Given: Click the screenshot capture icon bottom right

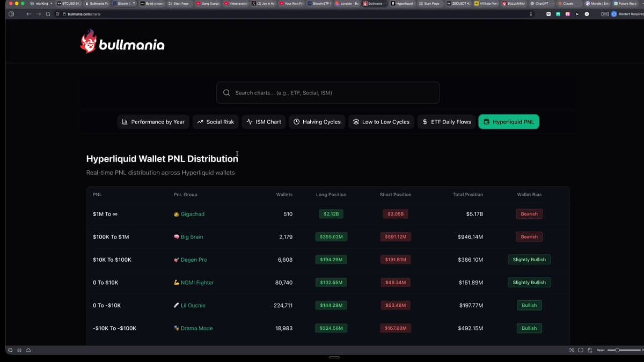Looking at the screenshot, I should click(x=570, y=350).
